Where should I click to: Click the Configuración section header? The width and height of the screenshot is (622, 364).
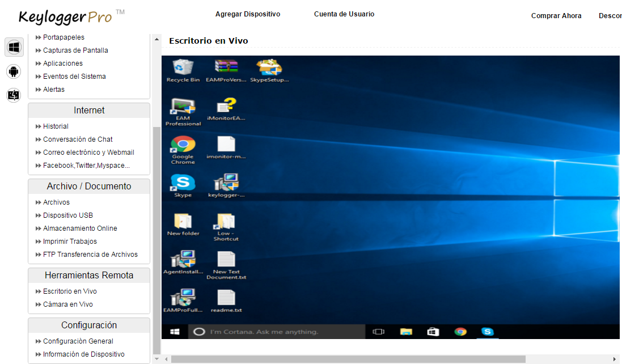89,325
